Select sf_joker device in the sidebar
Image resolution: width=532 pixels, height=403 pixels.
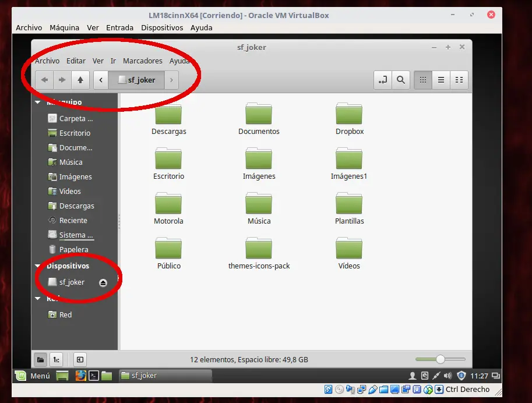click(x=66, y=282)
